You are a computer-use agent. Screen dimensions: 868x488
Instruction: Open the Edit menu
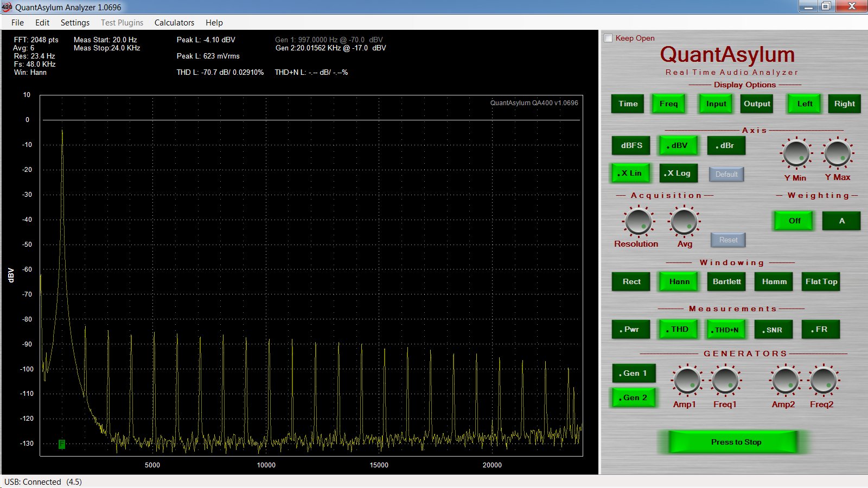tap(42, 22)
